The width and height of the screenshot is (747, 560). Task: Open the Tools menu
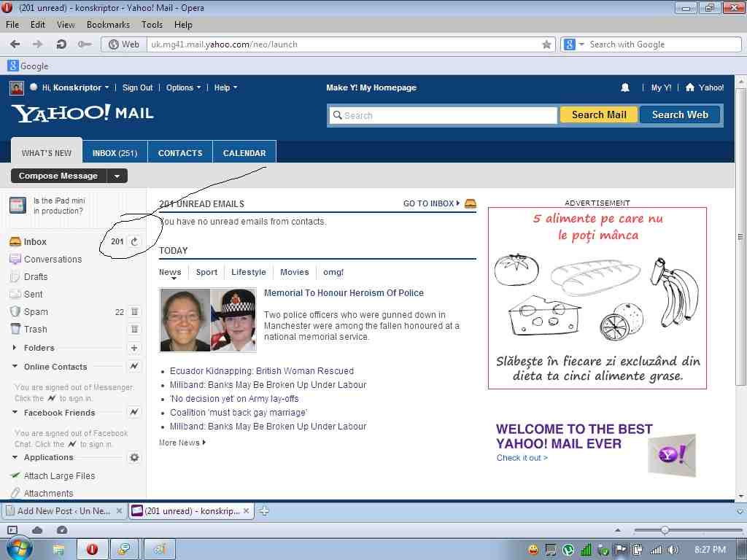point(152,25)
